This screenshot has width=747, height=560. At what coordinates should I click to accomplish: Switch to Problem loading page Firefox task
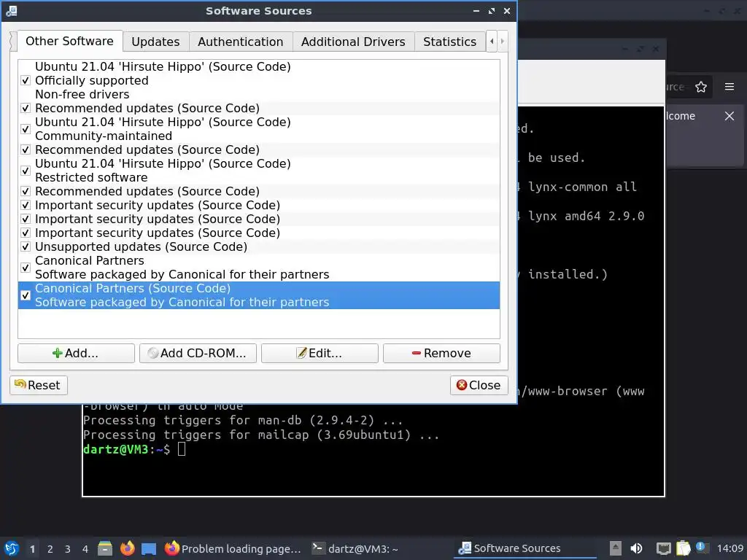[233, 548]
